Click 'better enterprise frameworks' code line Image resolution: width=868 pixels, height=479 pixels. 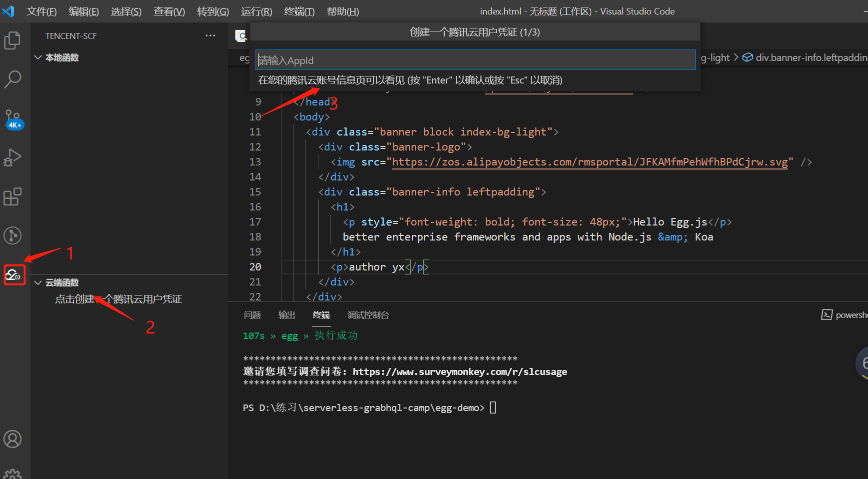tap(528, 237)
